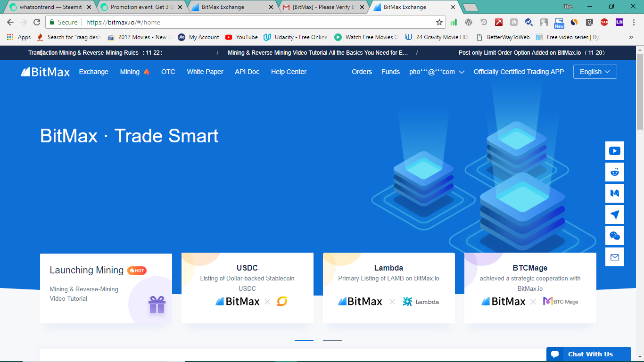Open BetterWayToWeb bookmark
Viewport: 644px width, 362px height.
point(503,37)
